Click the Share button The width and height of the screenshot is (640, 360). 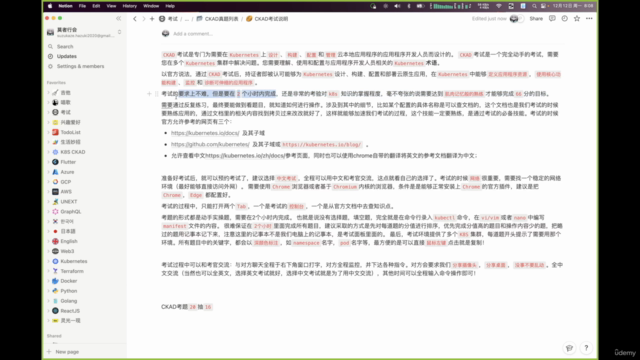click(x=536, y=18)
